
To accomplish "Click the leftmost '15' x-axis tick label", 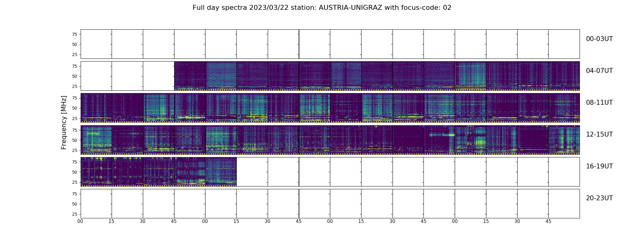I will [x=111, y=221].
